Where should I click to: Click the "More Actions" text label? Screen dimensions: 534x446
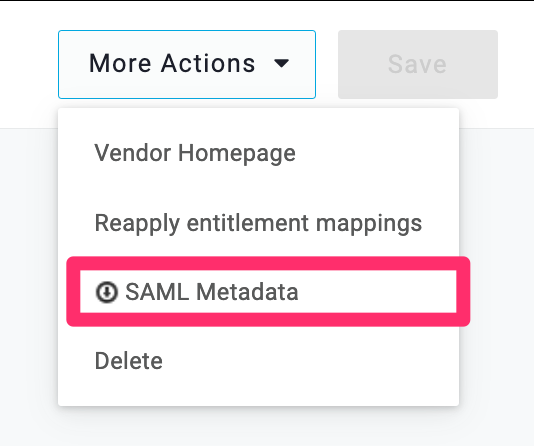172,64
